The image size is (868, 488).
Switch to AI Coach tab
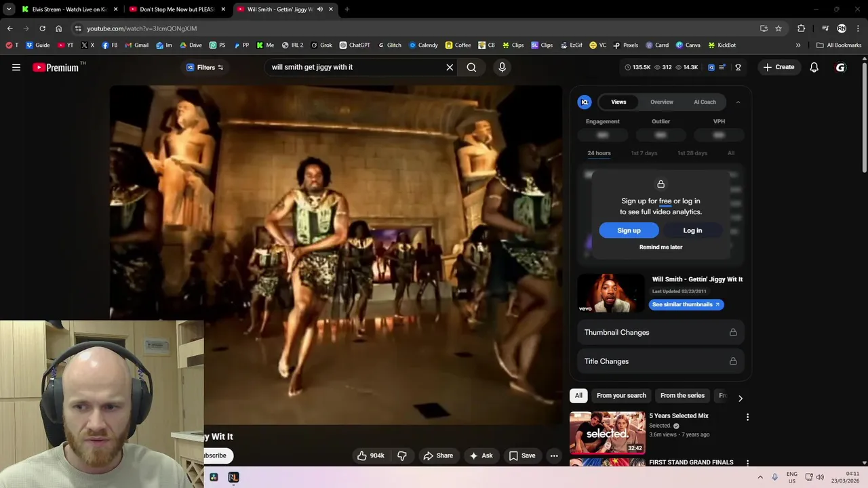point(705,102)
